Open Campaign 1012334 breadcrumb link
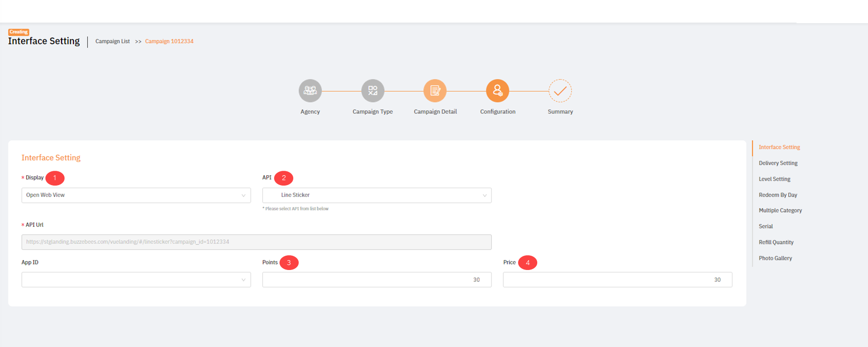This screenshot has width=868, height=347. 169,41
